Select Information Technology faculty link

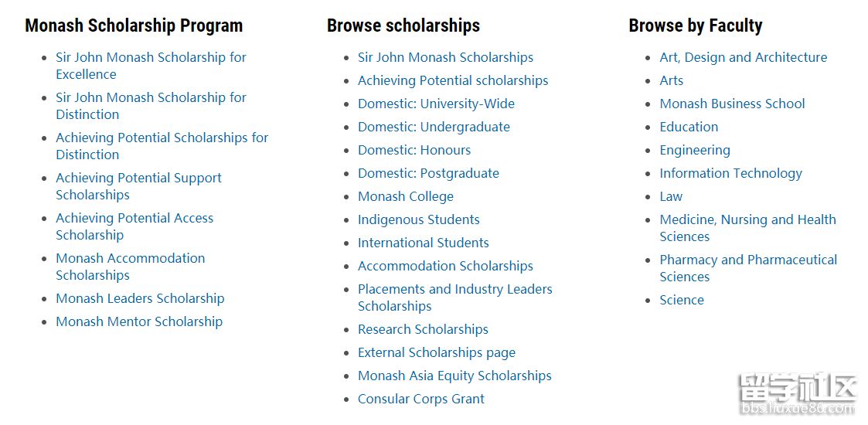click(x=730, y=173)
